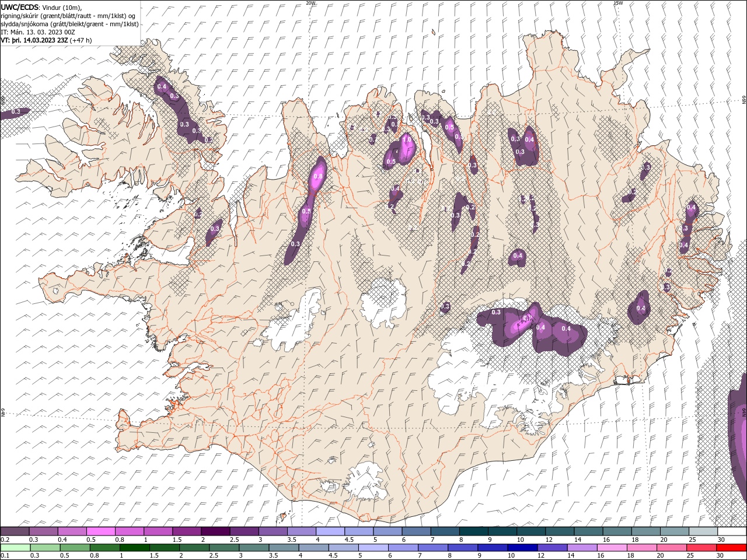Click the '(+47 h)' forecast offset text

point(81,40)
